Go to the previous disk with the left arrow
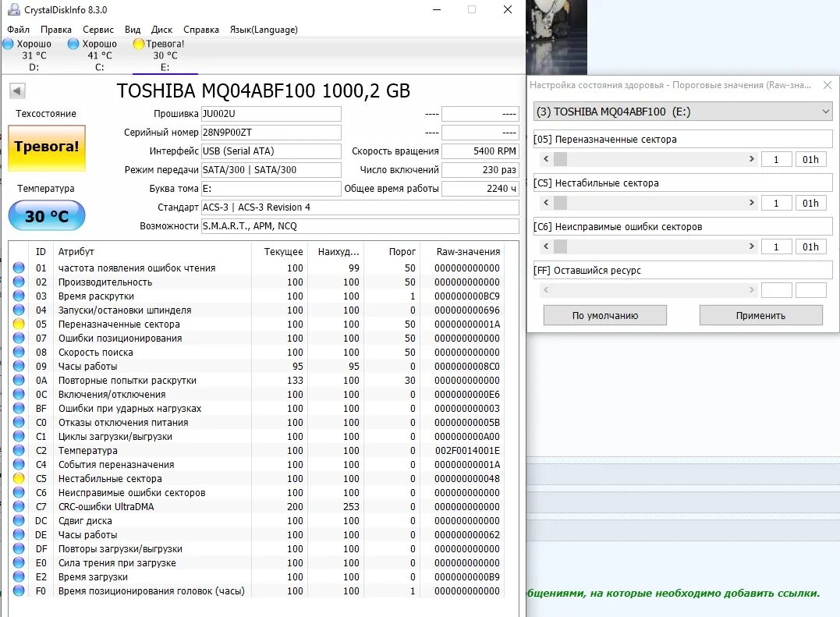The width and height of the screenshot is (840, 617). click(x=17, y=91)
